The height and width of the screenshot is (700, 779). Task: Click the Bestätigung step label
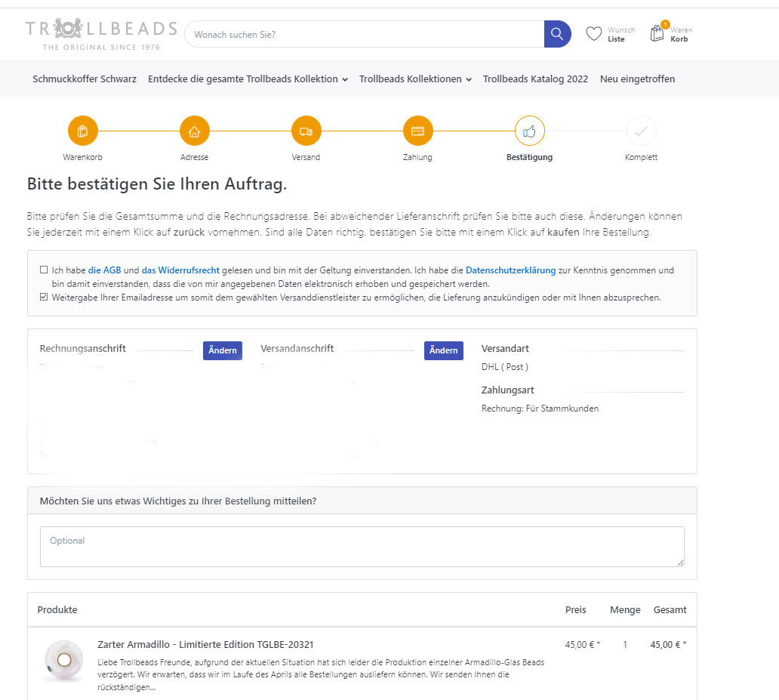(530, 157)
